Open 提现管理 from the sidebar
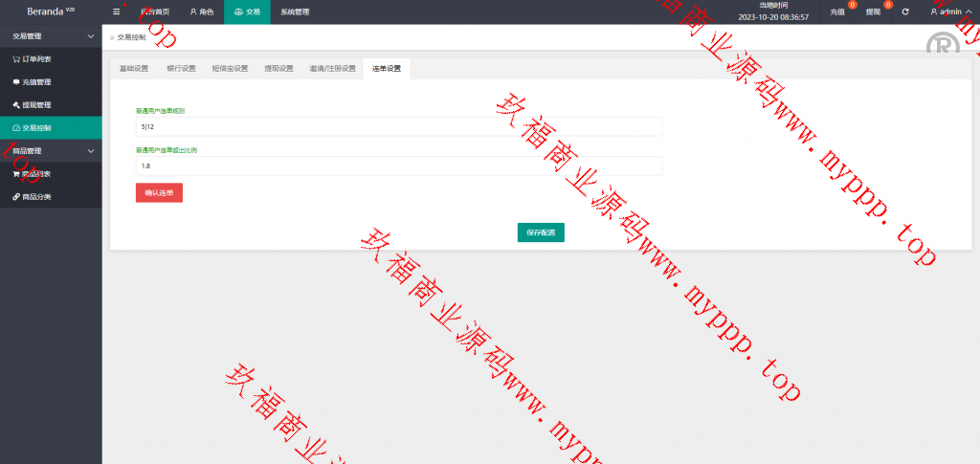The image size is (980, 464). (36, 104)
